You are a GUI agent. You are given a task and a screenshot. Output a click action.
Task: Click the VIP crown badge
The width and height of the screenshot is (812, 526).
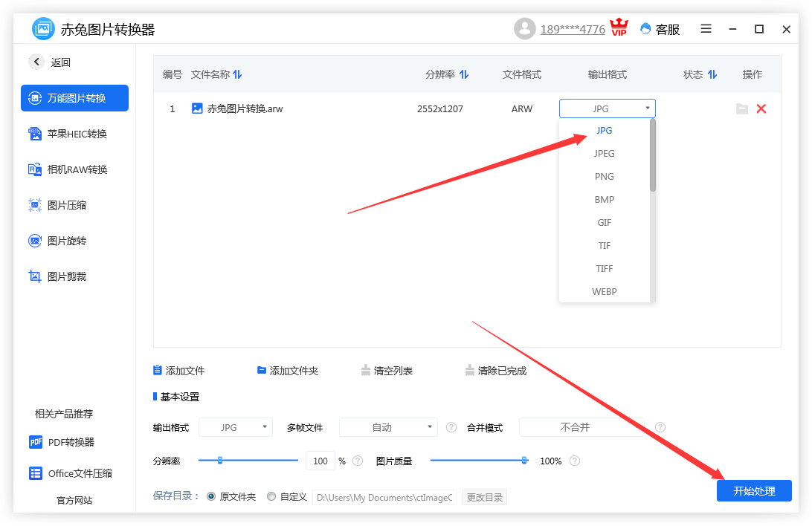(619, 27)
